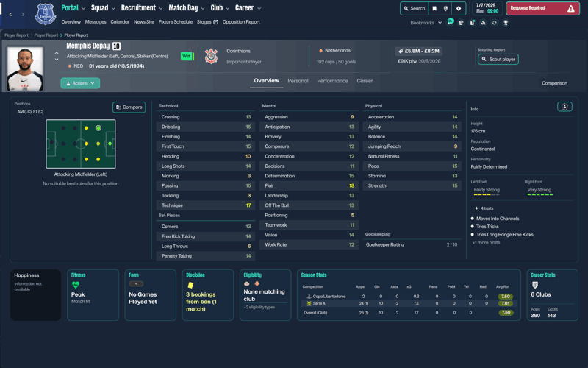This screenshot has width=588, height=368.
Task: Switch to the player Career tab
Action: pyautogui.click(x=365, y=81)
